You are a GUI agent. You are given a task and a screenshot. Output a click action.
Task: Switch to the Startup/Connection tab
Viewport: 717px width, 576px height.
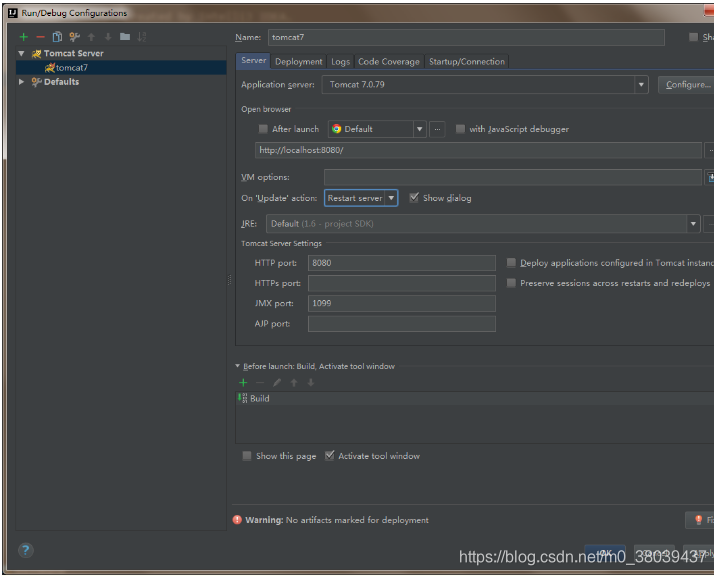click(x=467, y=62)
